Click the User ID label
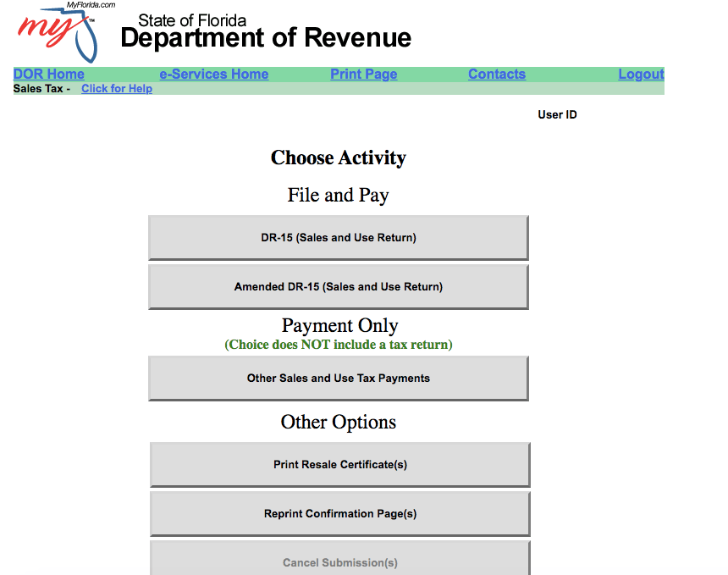This screenshot has height=575, width=728. [x=557, y=114]
